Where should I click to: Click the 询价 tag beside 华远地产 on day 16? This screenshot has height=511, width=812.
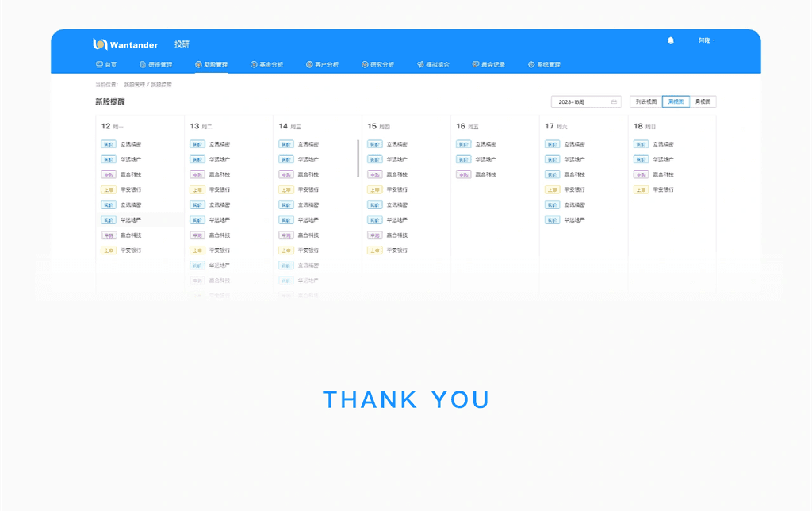463,159
